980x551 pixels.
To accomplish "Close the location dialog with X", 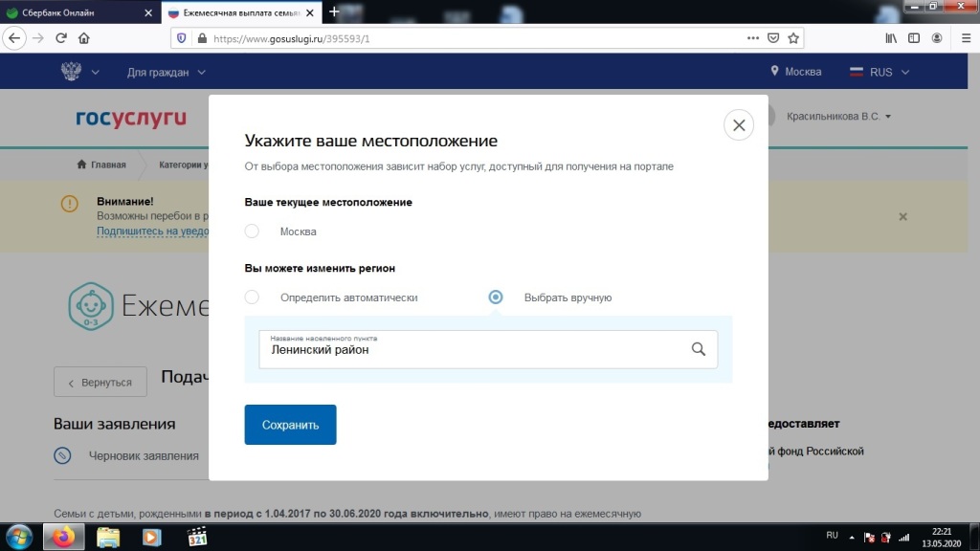I will (x=738, y=125).
